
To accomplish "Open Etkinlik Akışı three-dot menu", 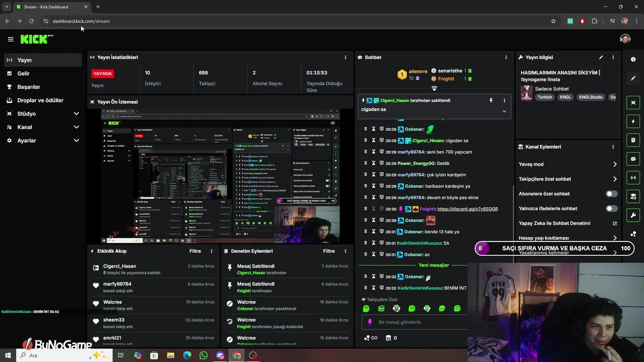I will click(211, 251).
